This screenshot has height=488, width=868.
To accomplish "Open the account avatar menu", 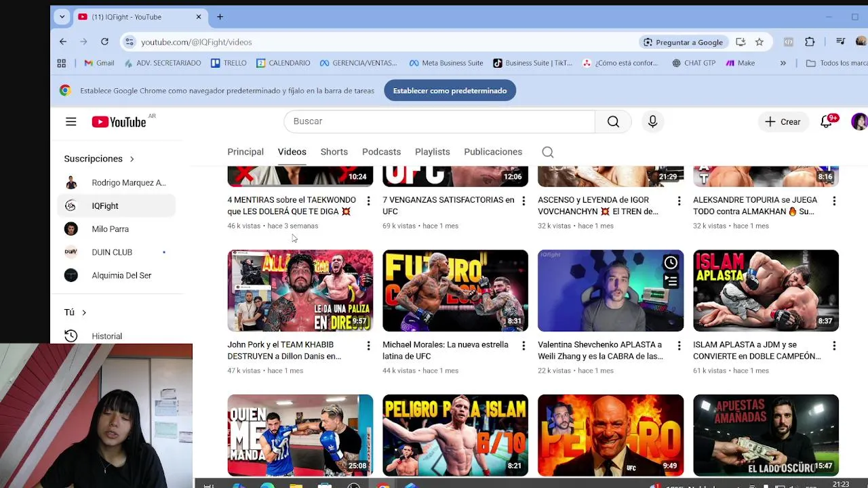I will pos(859,122).
